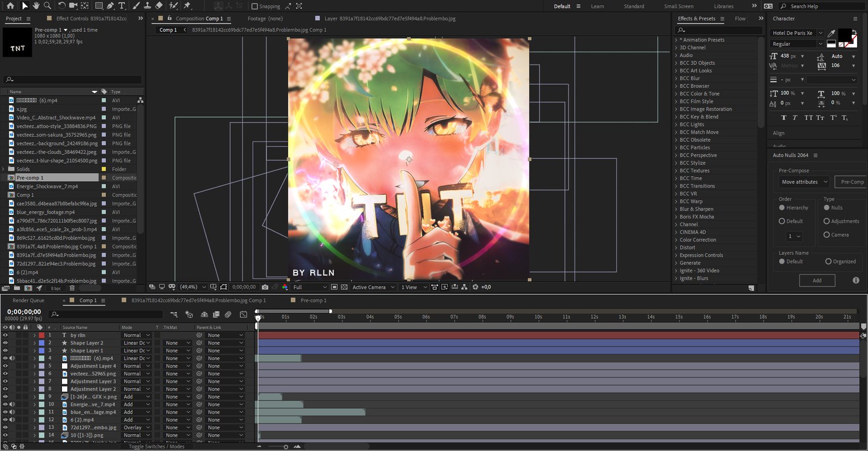
Task: Toggle Frame Blending for layers in the timeline
Action: click(216, 314)
